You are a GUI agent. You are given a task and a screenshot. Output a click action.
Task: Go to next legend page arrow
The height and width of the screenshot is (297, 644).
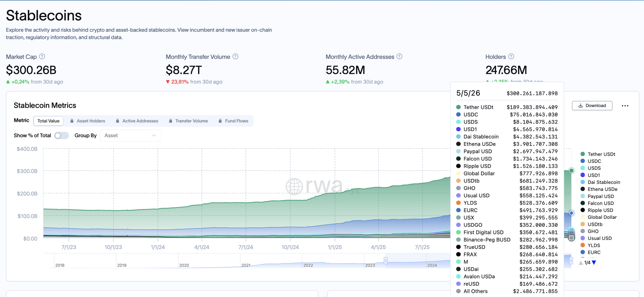(x=594, y=263)
